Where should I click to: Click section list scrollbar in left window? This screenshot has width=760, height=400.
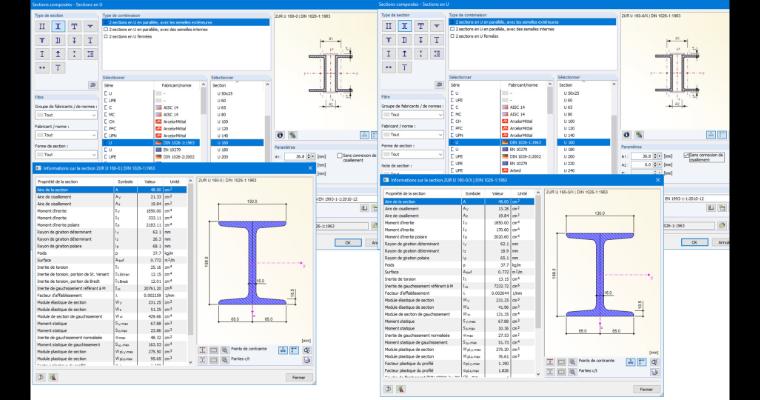267,121
